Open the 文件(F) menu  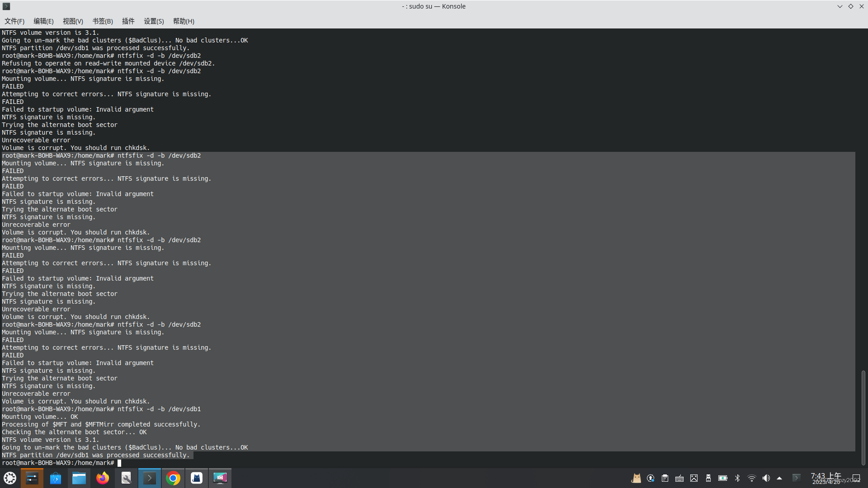14,21
